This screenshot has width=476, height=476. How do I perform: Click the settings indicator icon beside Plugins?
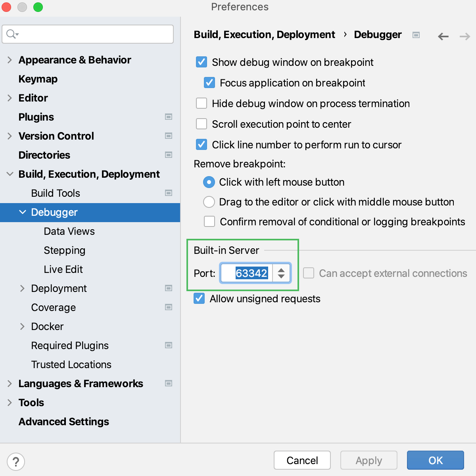click(x=169, y=117)
